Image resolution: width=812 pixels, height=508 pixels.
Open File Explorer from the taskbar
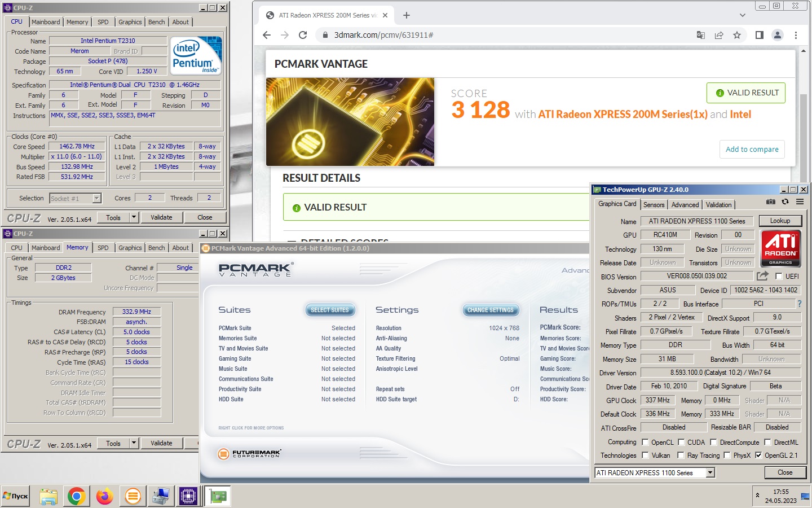point(48,496)
